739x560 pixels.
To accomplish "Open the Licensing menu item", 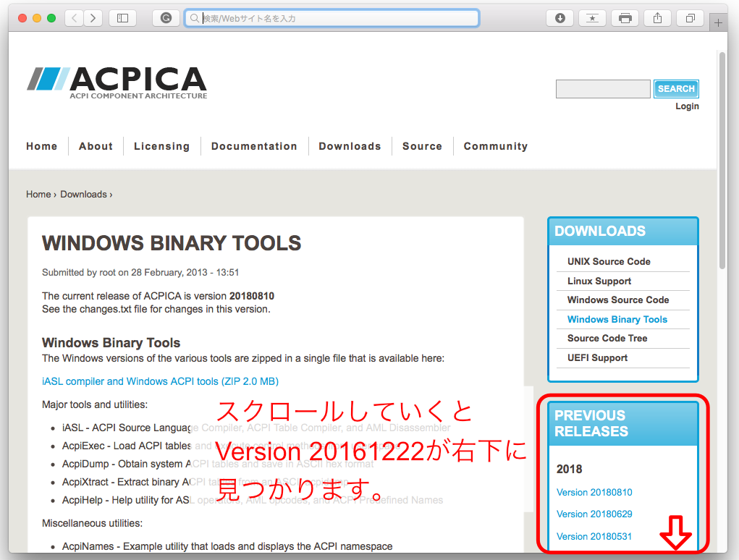I will point(161,146).
